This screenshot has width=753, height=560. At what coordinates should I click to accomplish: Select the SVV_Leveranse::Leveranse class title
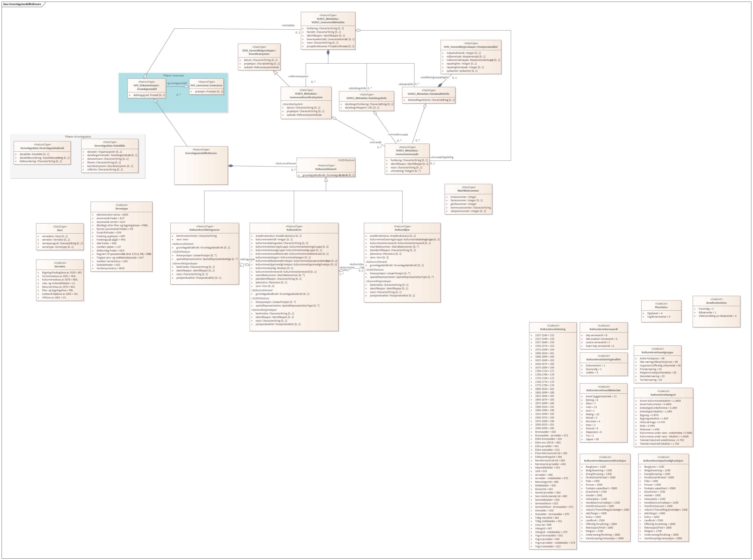[x=206, y=86]
